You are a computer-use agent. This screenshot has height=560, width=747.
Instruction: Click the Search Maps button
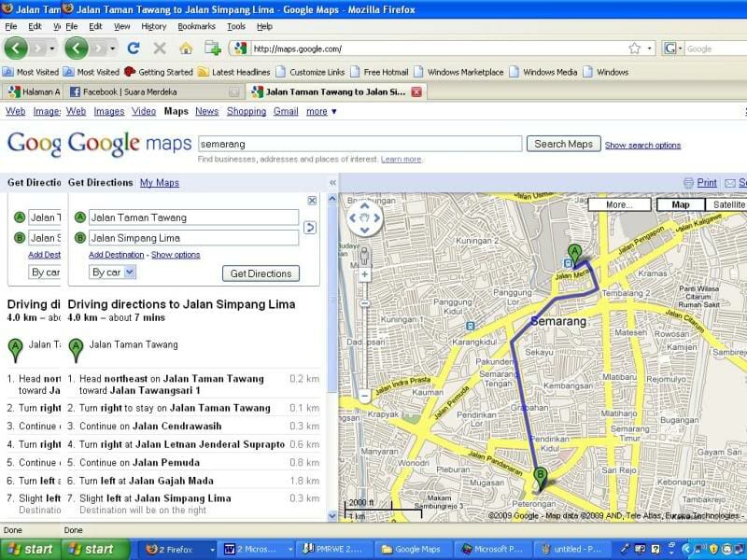click(563, 144)
